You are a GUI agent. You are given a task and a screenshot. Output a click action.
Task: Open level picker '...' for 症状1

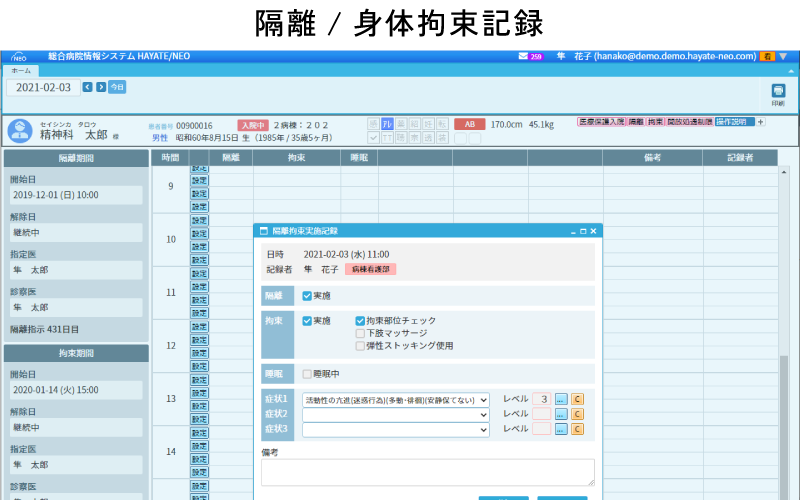(x=561, y=399)
